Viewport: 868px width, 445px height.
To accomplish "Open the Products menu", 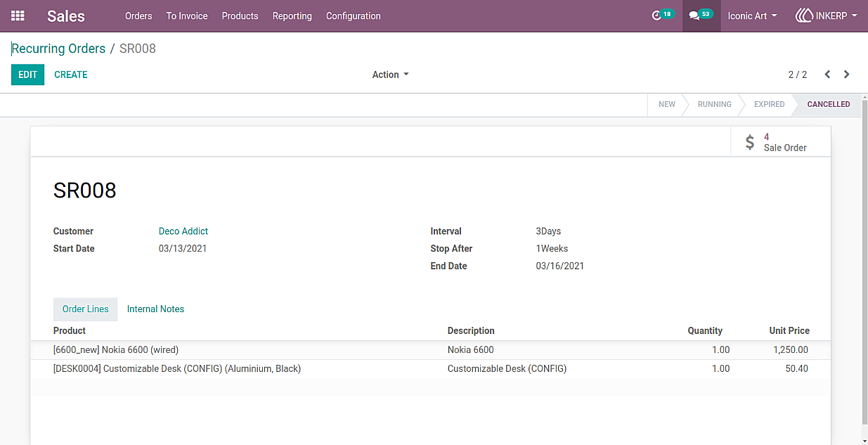I will pos(240,15).
